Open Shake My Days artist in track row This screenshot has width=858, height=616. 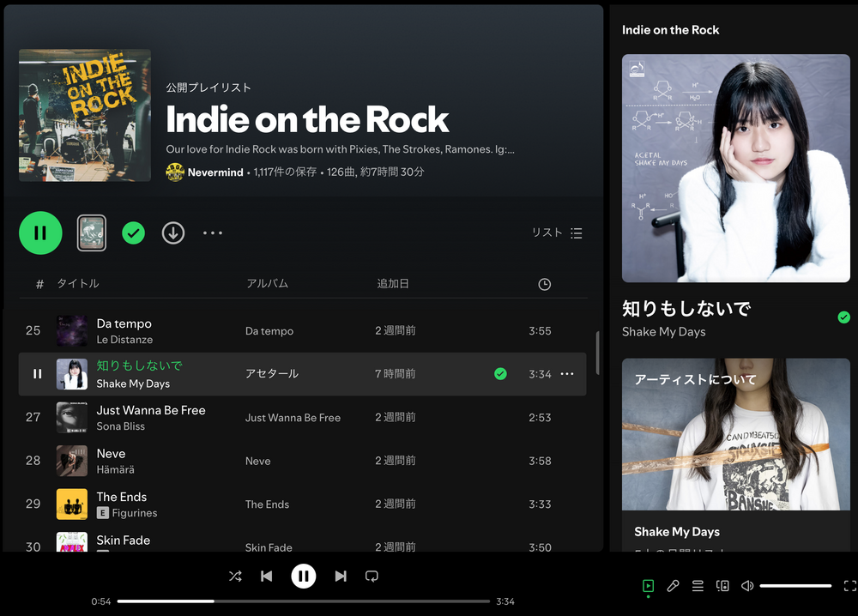pyautogui.click(x=133, y=383)
